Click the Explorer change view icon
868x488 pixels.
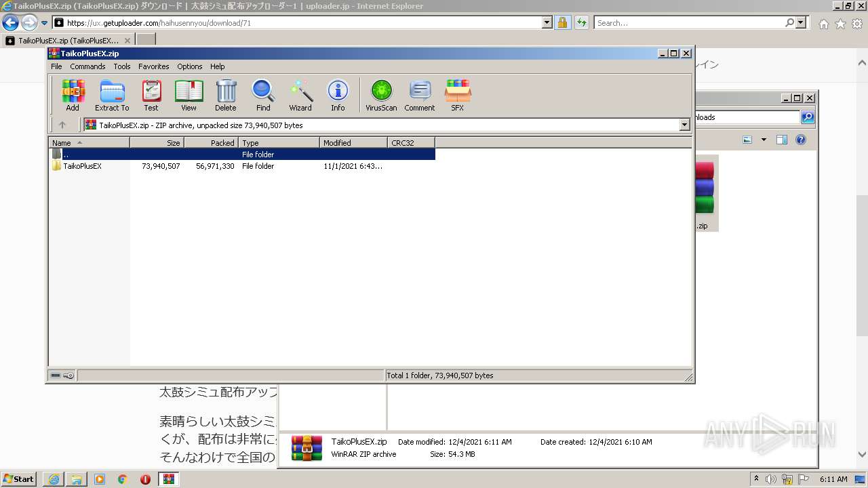coord(747,140)
